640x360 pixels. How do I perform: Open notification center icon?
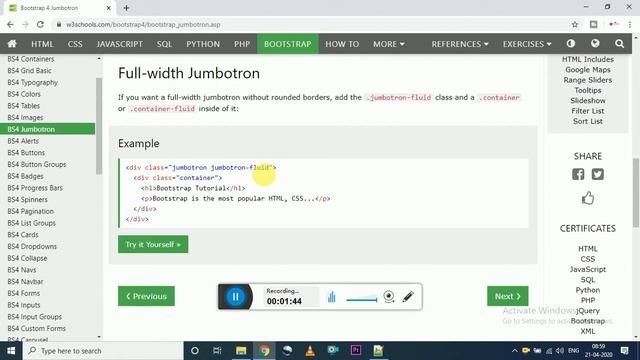pyautogui.click(x=624, y=351)
